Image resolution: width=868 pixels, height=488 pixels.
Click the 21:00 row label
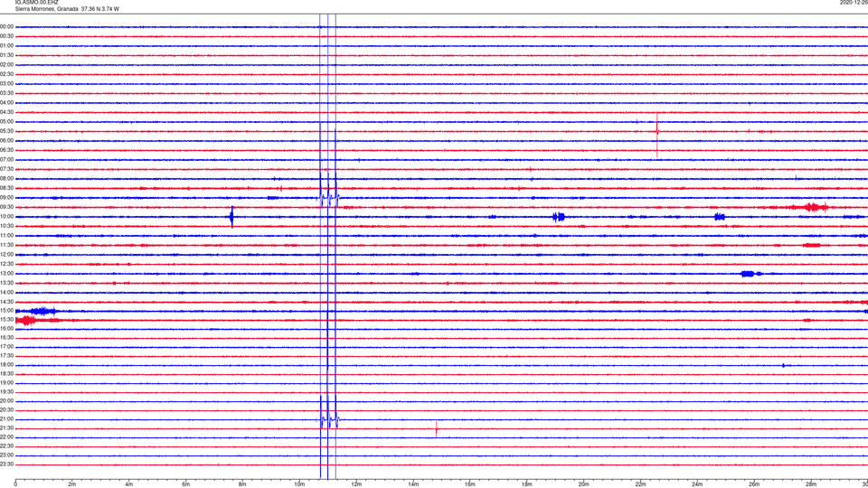click(x=6, y=419)
